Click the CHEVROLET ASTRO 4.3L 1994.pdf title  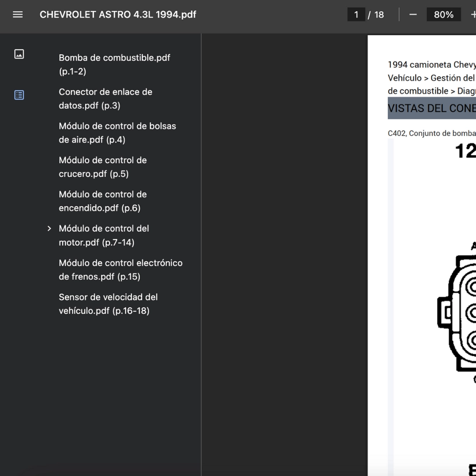(x=118, y=15)
